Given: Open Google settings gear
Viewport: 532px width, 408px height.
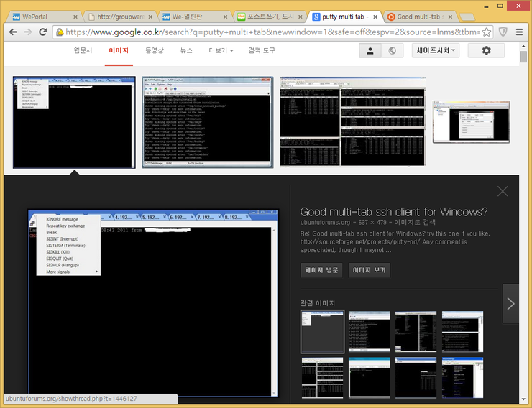Looking at the screenshot, I should tap(486, 50).
